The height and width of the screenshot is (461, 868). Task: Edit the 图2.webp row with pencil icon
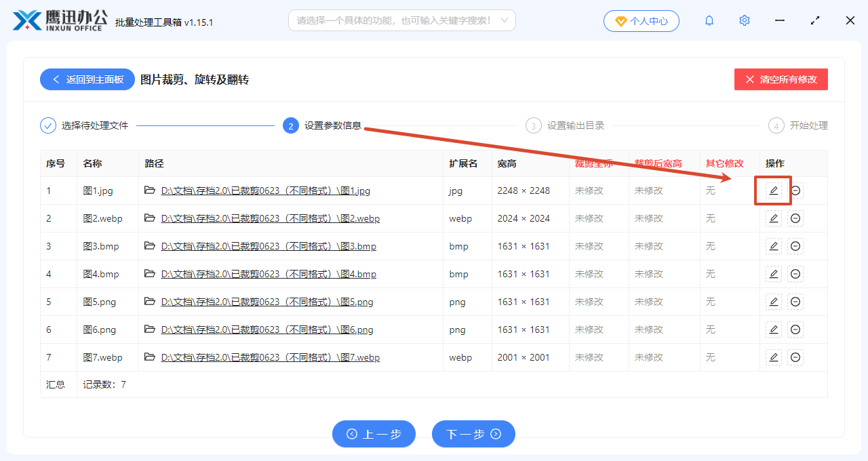(773, 218)
